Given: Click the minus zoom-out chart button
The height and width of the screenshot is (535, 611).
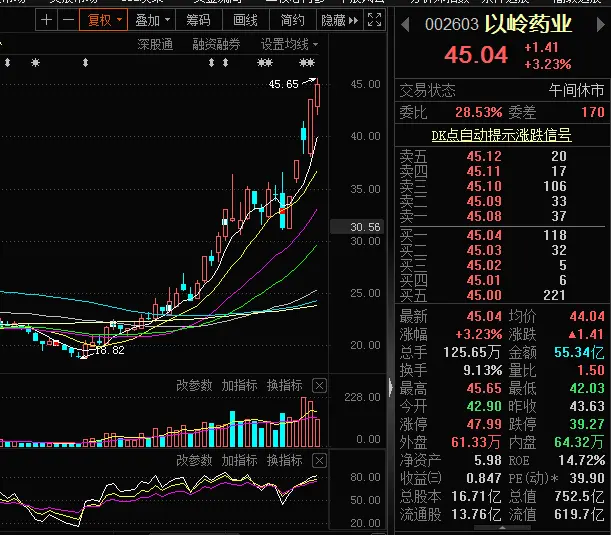Looking at the screenshot, I should 68,20.
